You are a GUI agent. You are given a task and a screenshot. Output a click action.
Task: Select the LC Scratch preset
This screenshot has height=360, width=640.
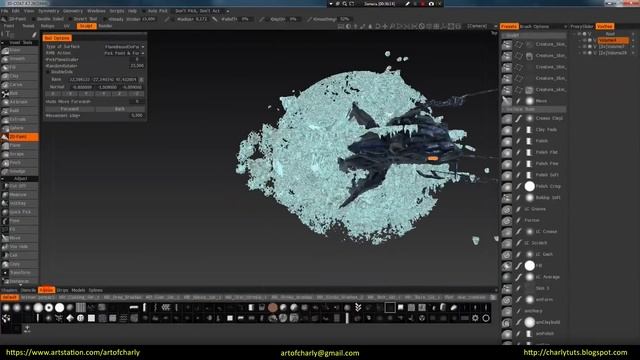point(533,243)
